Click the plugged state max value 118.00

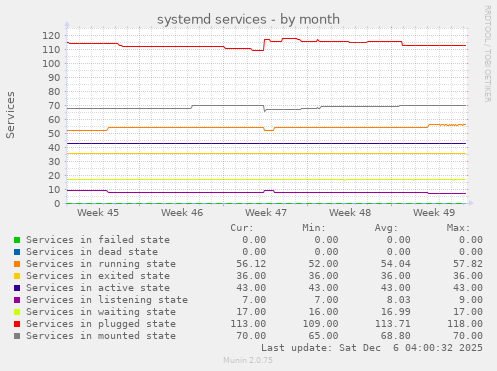pyautogui.click(x=465, y=324)
